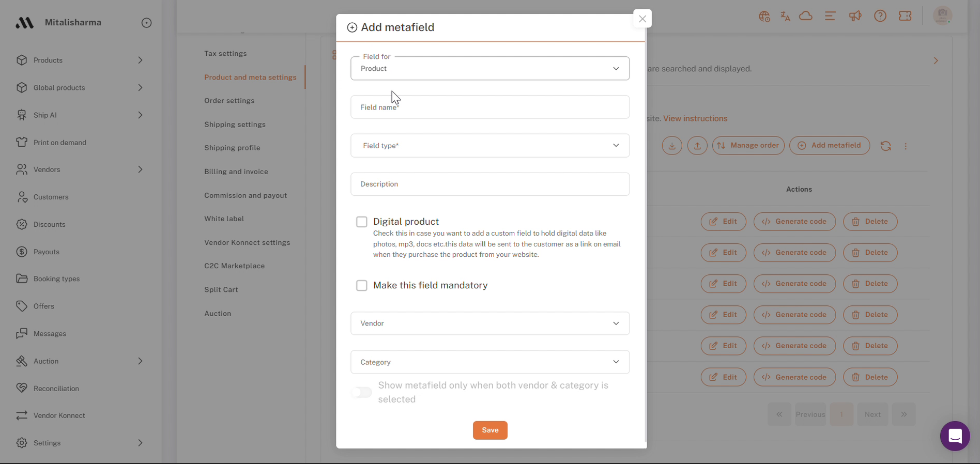
Task: Expand the Category dropdown
Action: [x=490, y=362]
